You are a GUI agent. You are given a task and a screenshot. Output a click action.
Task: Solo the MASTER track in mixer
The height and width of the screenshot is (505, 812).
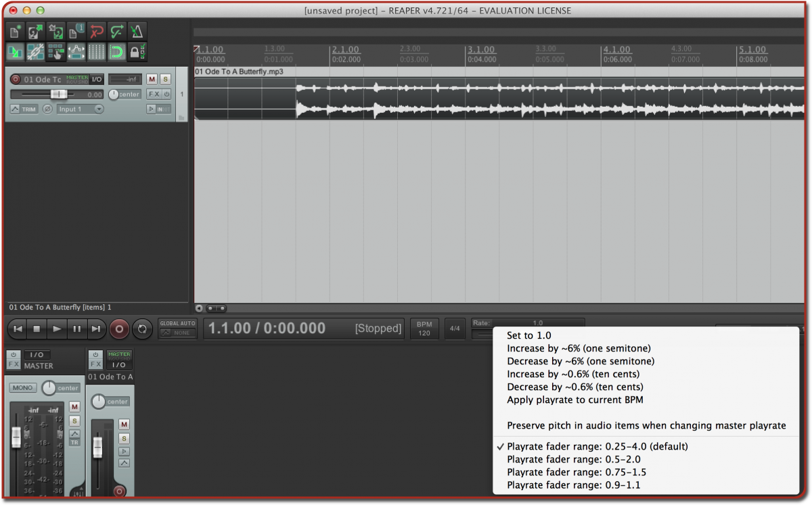[74, 420]
